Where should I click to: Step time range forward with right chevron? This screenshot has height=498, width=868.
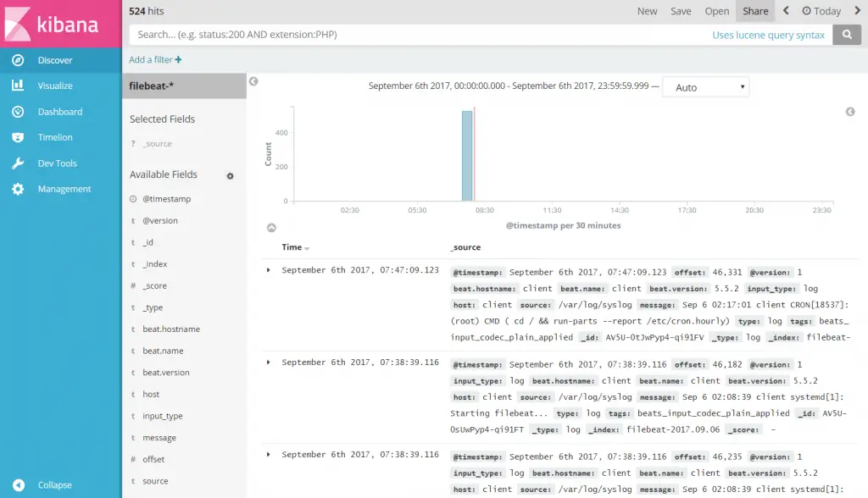coord(858,10)
